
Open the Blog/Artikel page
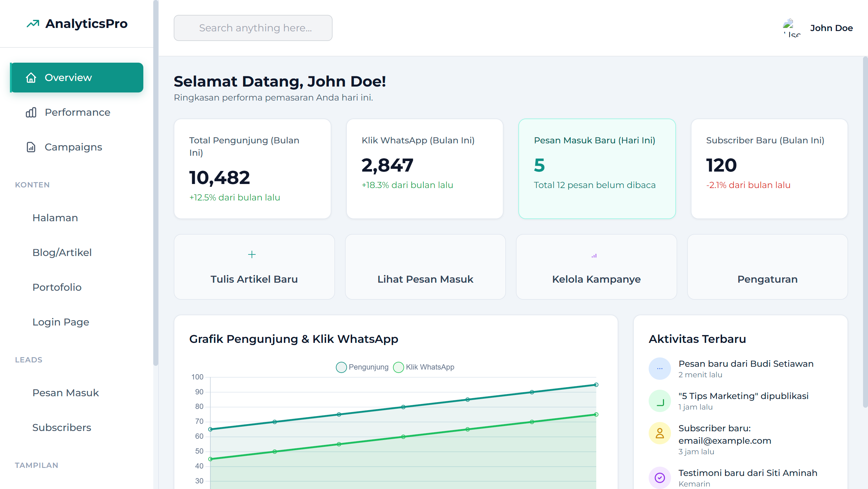(62, 252)
